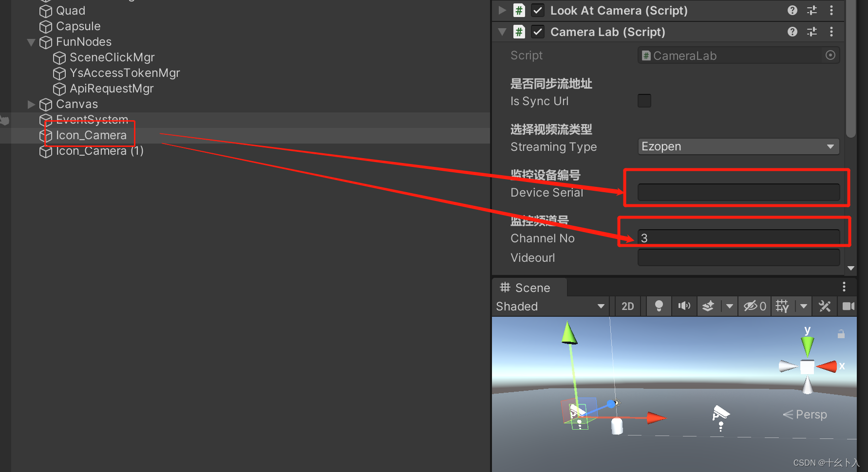
Task: Open the Shaded draw mode dropdown
Action: pyautogui.click(x=550, y=306)
